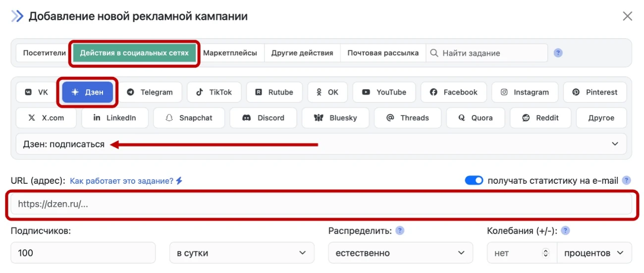644x273 pixels.
Task: Open the естественно distribution dropdown
Action: (x=400, y=253)
